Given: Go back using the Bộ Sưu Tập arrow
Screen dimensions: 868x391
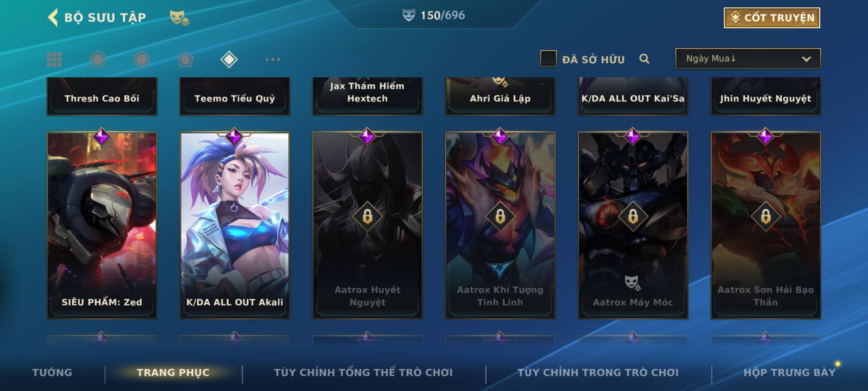Looking at the screenshot, I should click(53, 17).
